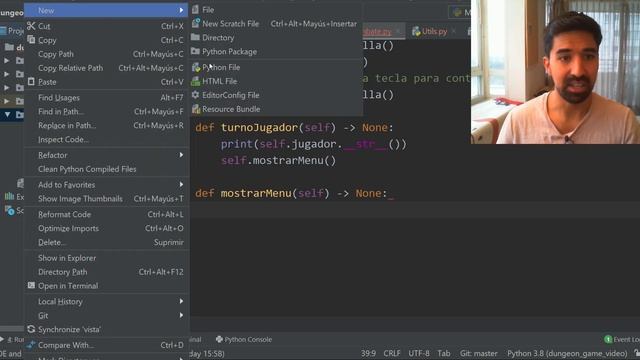Select Clean Python Compiled Files
Image resolution: width=640 pixels, height=360 pixels.
coord(106,169)
